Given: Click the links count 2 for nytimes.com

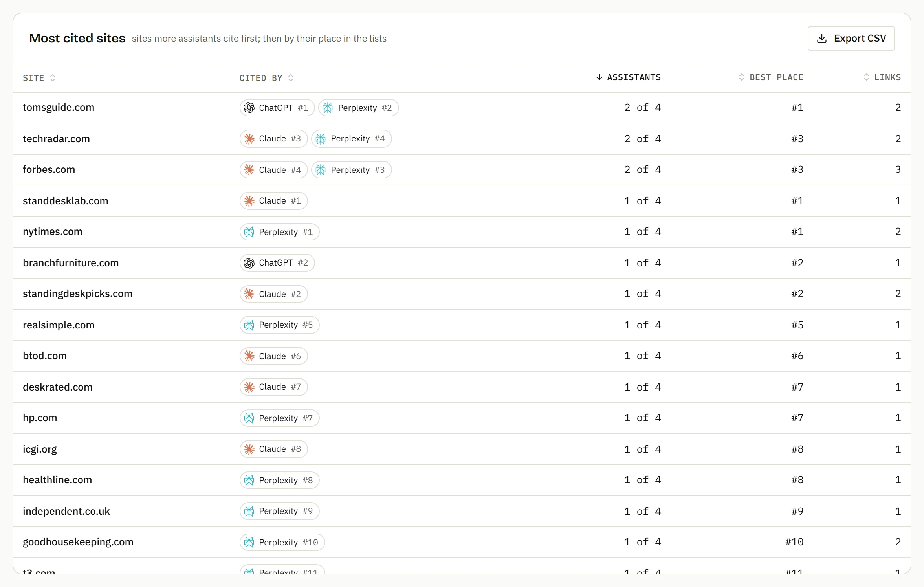Looking at the screenshot, I should click(898, 231).
